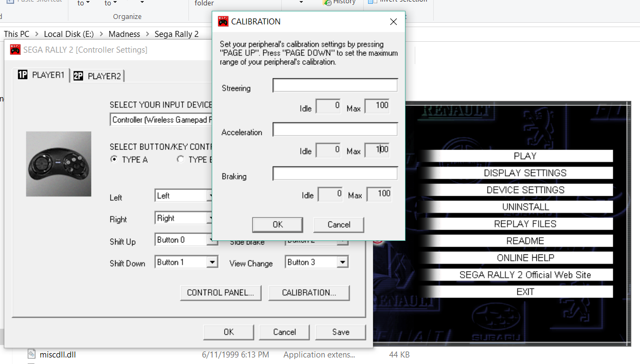Select the TYPE B radio button

[180, 159]
